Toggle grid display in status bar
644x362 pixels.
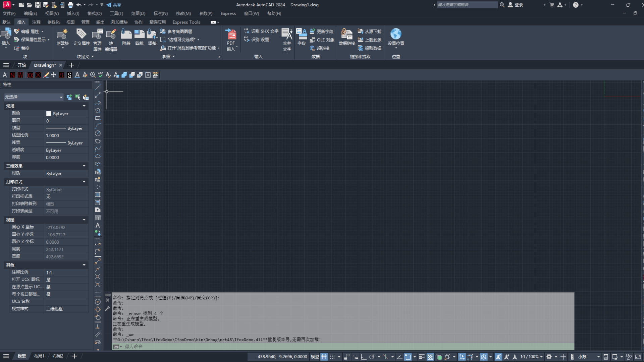click(x=324, y=357)
